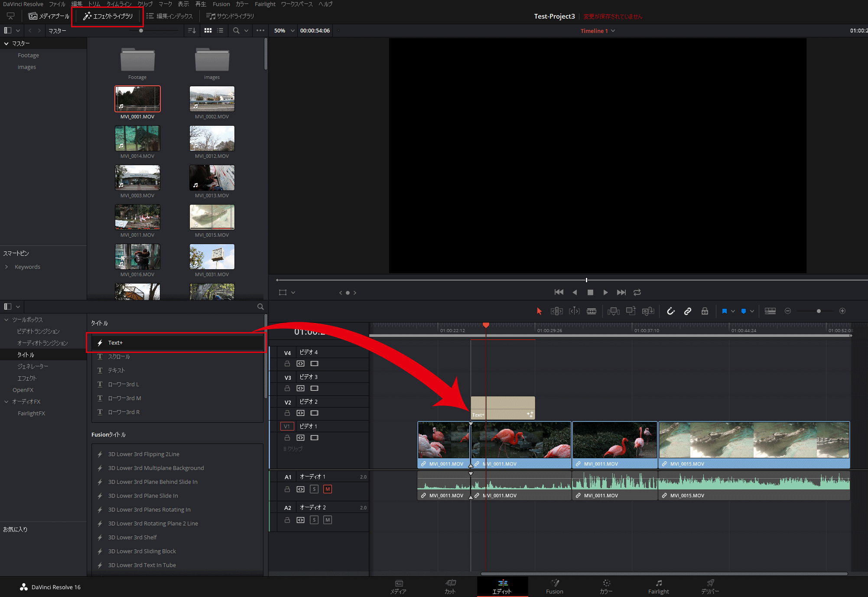Open the Fairlight menu in menu bar
The image size is (868, 597).
click(x=265, y=4)
